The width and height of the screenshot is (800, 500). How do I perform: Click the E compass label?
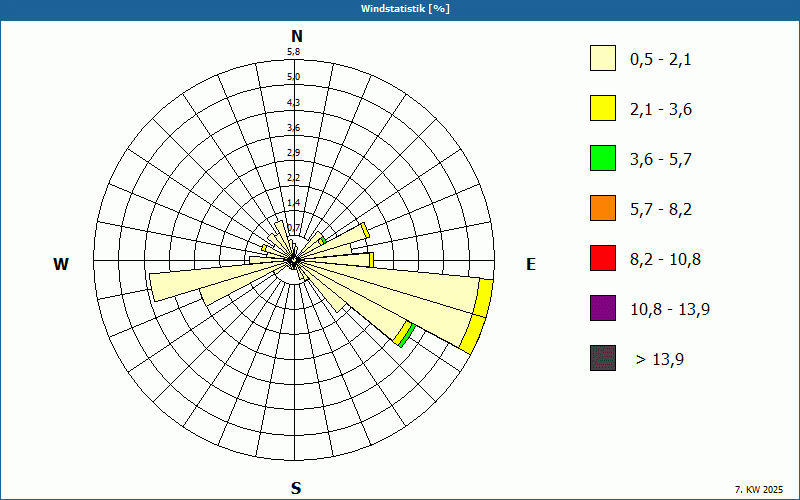pos(531,264)
